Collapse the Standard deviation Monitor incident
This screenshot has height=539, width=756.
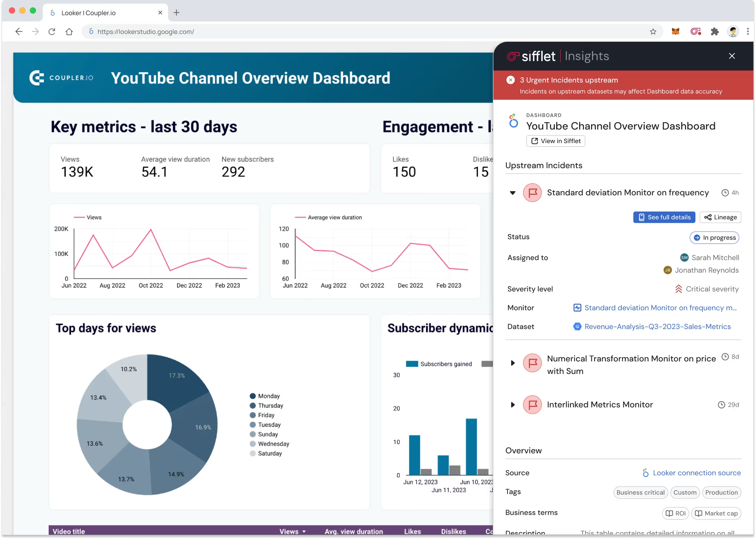(x=513, y=193)
